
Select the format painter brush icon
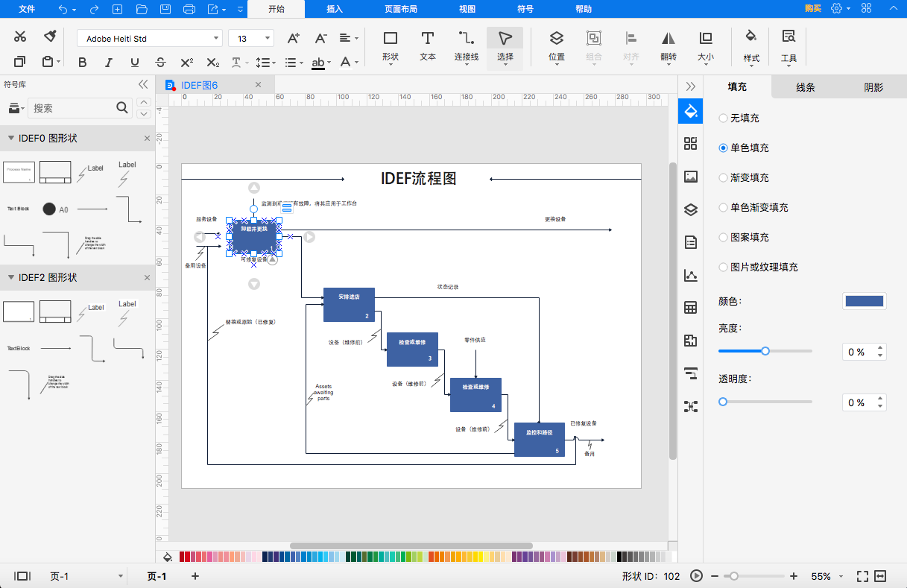pyautogui.click(x=50, y=37)
